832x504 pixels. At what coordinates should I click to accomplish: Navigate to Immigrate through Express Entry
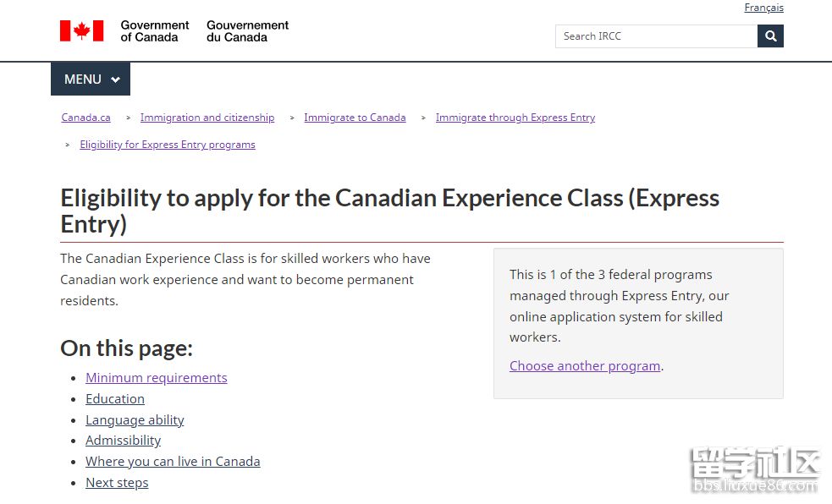click(x=515, y=118)
